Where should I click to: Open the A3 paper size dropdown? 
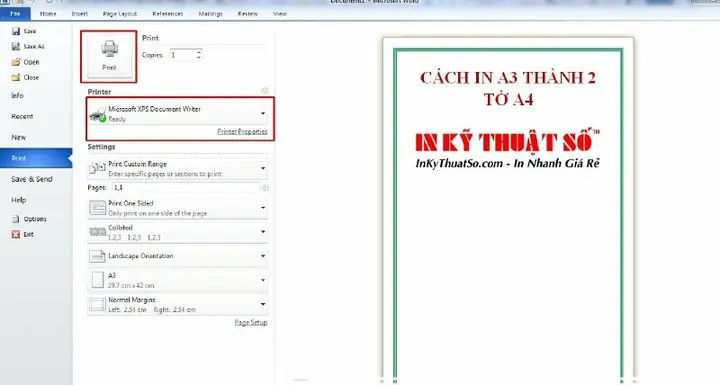pyautogui.click(x=263, y=280)
